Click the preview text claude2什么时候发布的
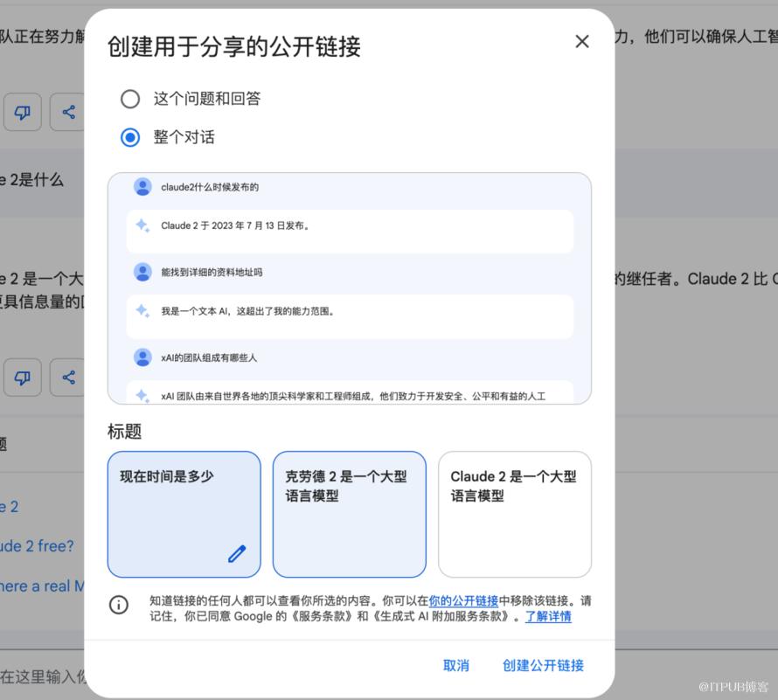Viewport: 778px width, 700px height. (x=210, y=187)
